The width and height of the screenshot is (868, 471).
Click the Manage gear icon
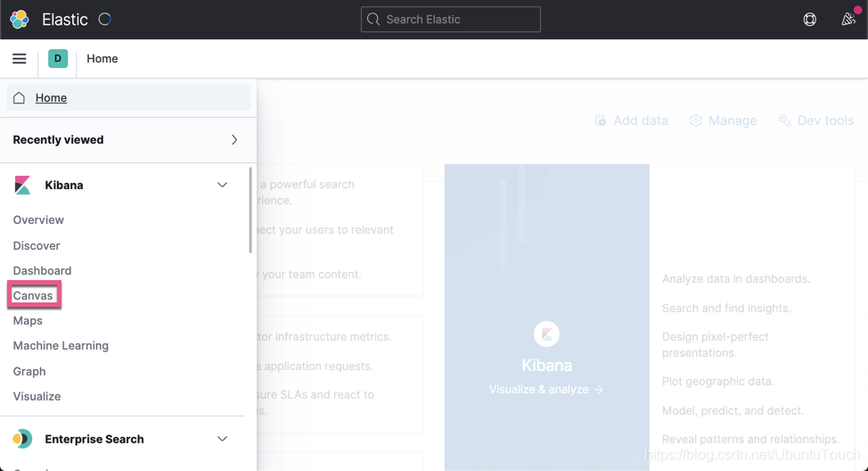(695, 120)
